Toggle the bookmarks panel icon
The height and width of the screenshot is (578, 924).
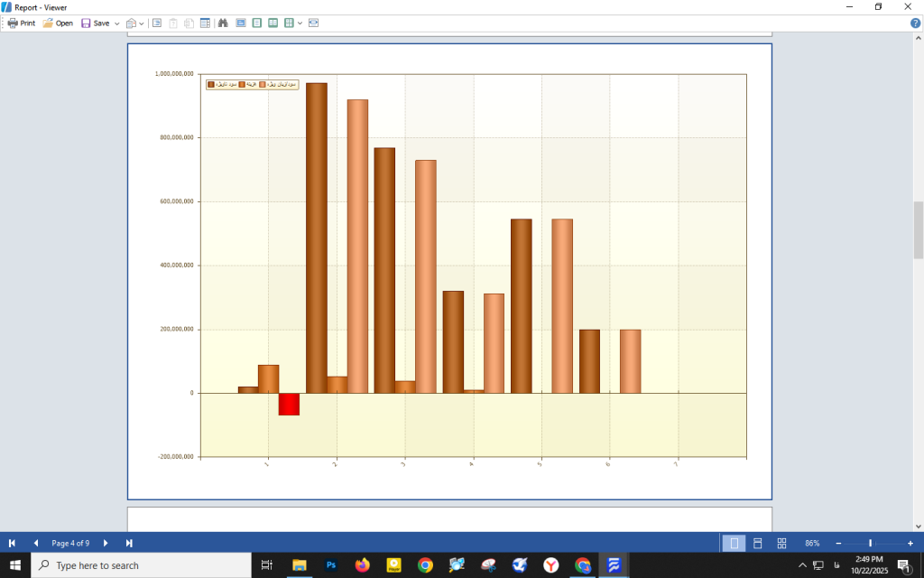(157, 23)
